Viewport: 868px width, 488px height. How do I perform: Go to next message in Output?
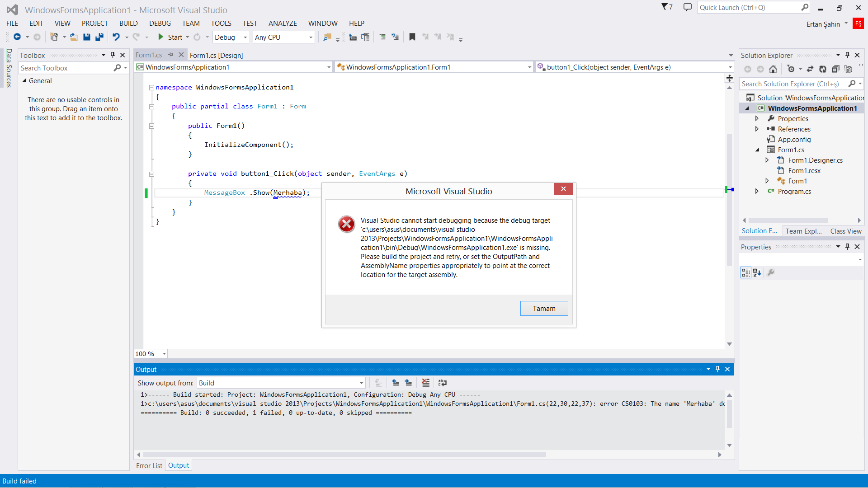pos(408,383)
